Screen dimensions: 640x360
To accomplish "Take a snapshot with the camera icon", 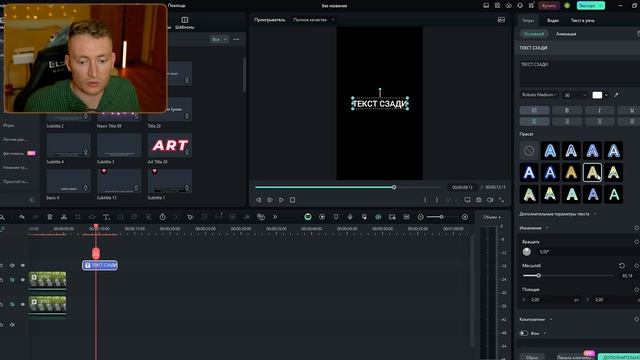I will [x=479, y=200].
